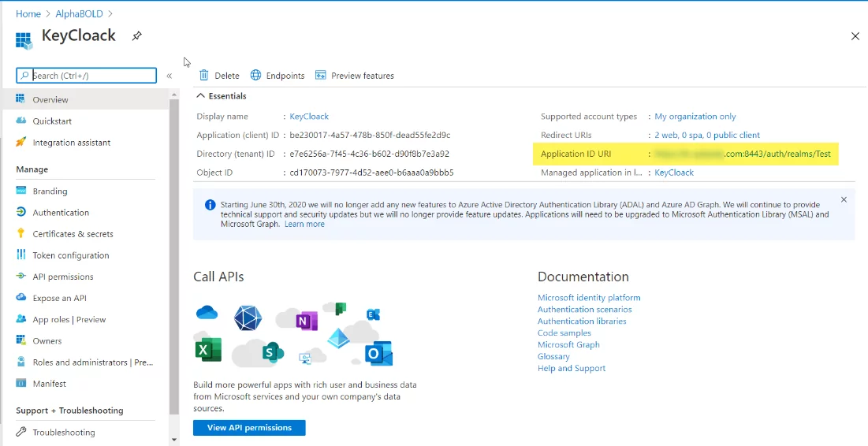Click the sidebar scroll down arrow
The image size is (868, 446).
(x=174, y=440)
